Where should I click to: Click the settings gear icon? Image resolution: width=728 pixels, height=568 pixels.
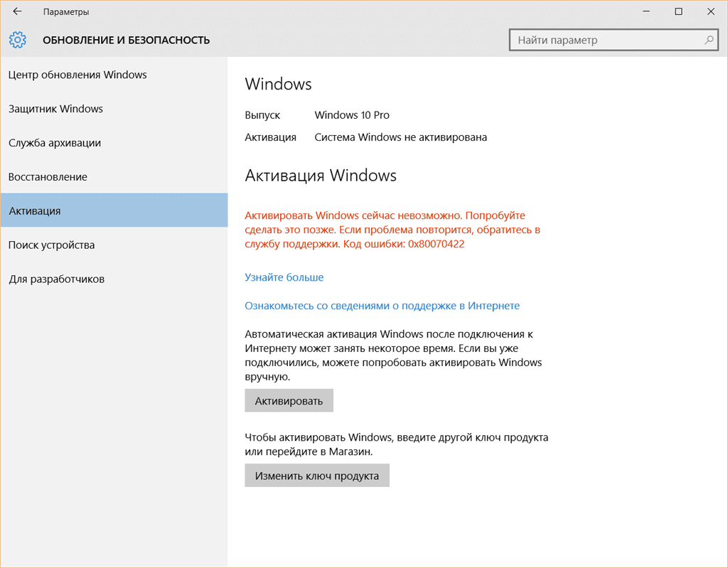pos(18,40)
